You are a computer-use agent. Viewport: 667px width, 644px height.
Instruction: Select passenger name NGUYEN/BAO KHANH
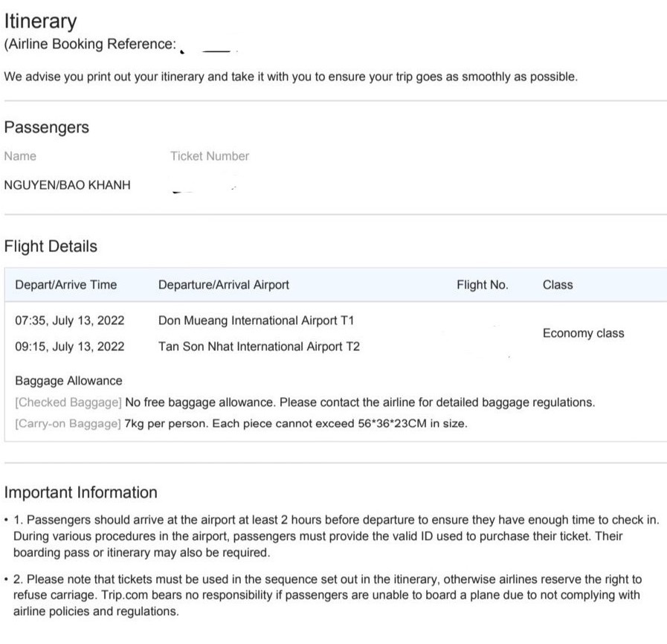click(x=67, y=185)
